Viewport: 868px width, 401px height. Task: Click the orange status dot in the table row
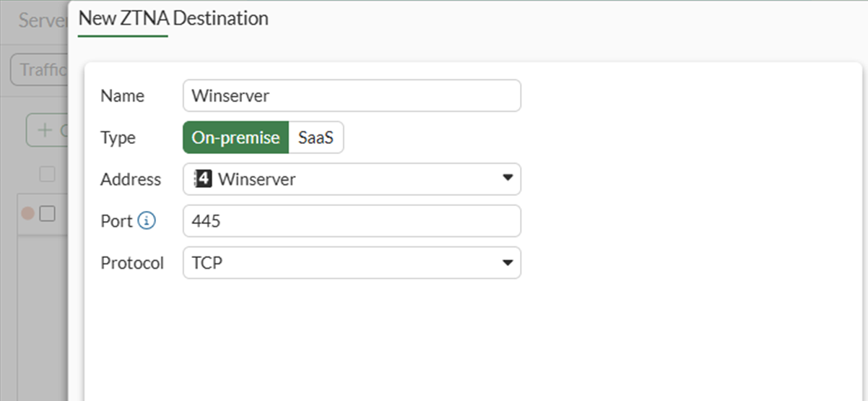tap(28, 213)
